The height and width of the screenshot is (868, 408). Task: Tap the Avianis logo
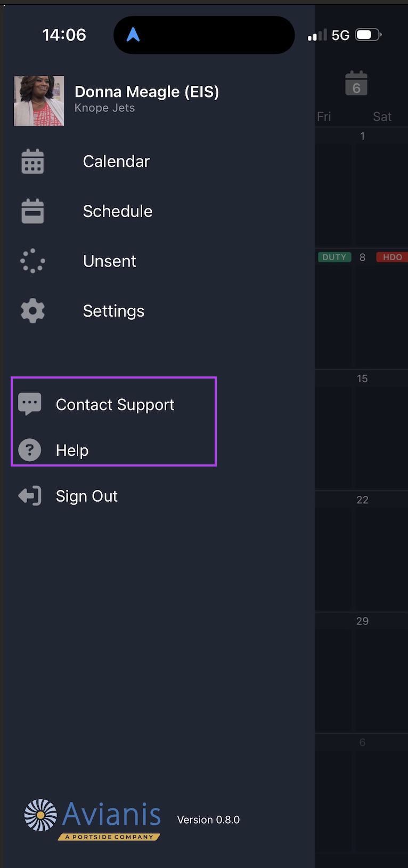coord(93,819)
